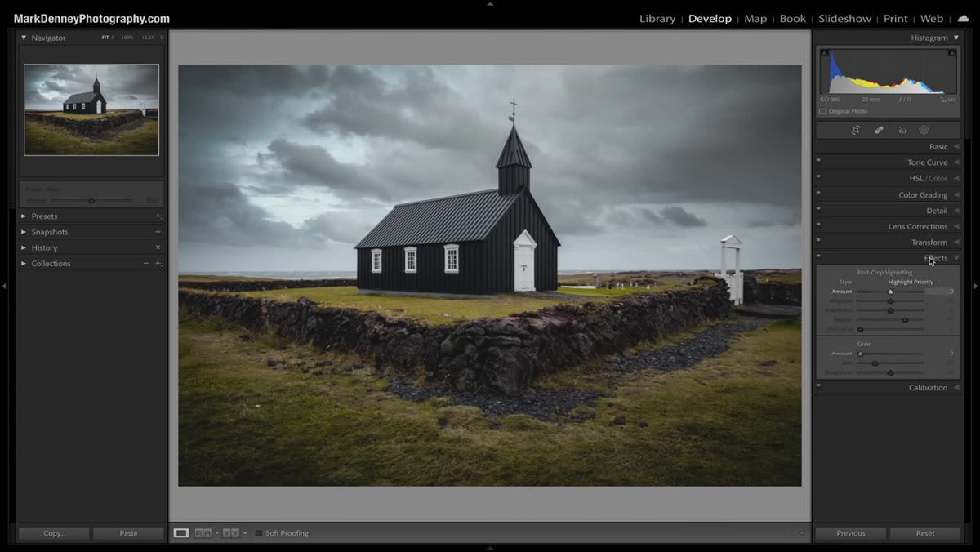Switch to the Web module
The image size is (980, 552).
(x=932, y=19)
